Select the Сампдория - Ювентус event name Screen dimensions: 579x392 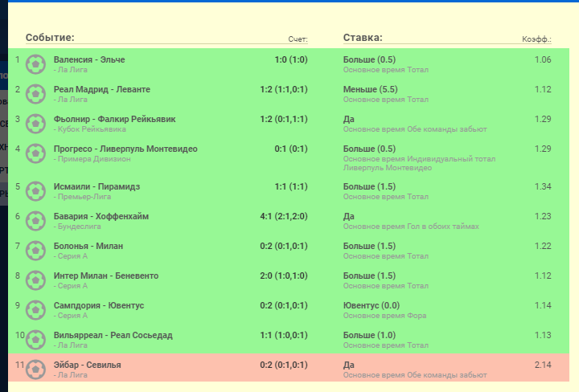[x=99, y=306]
